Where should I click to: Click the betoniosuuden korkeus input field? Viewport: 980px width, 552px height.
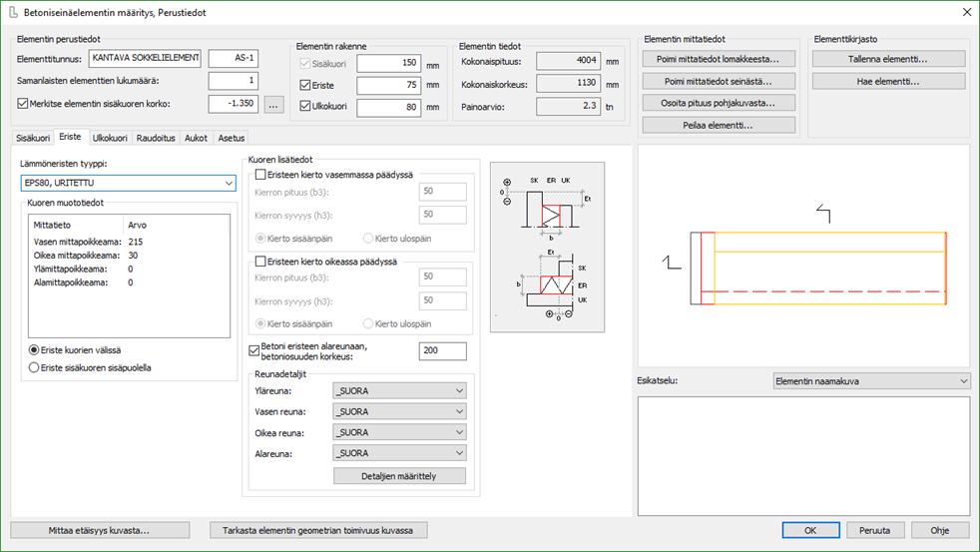tap(442, 351)
